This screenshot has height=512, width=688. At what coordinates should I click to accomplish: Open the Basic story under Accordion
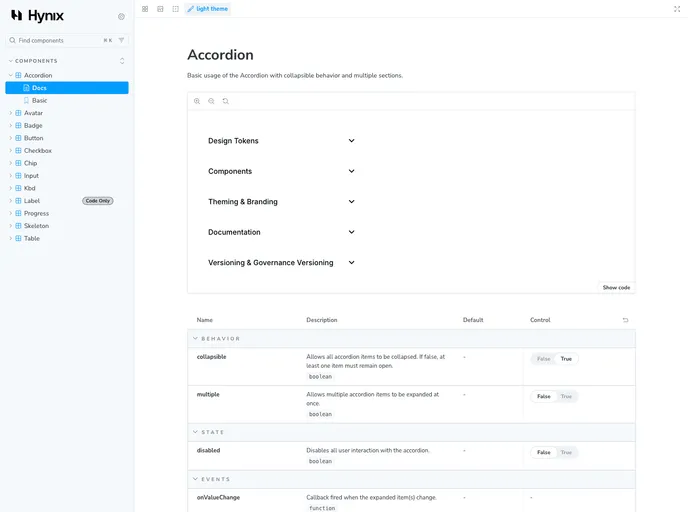(39, 101)
